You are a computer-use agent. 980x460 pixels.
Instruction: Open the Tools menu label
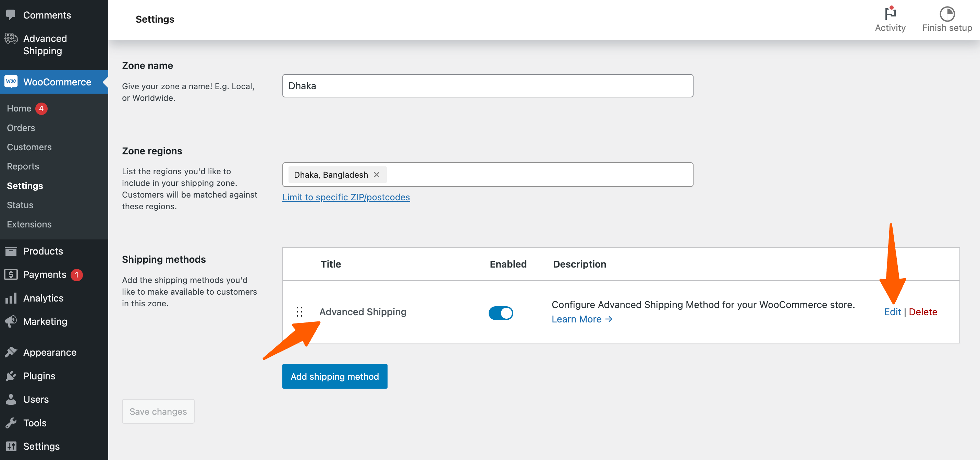coord(35,423)
